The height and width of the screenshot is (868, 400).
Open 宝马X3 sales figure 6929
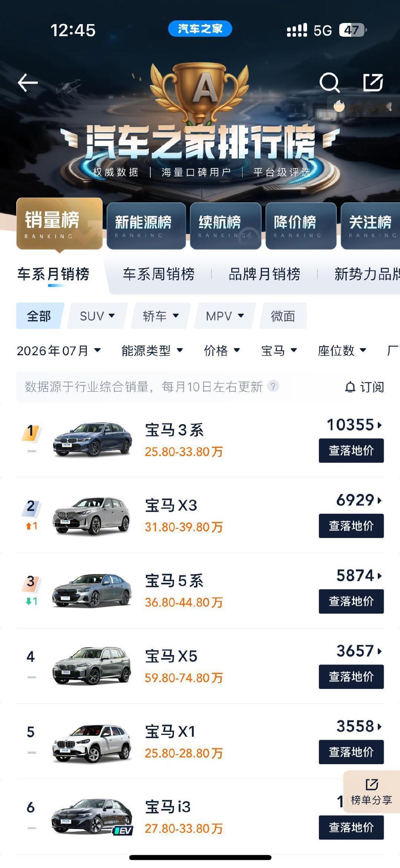[x=359, y=500]
